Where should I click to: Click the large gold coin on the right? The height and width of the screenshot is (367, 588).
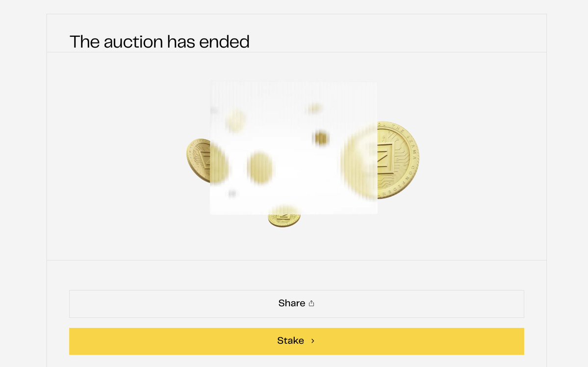click(x=397, y=159)
